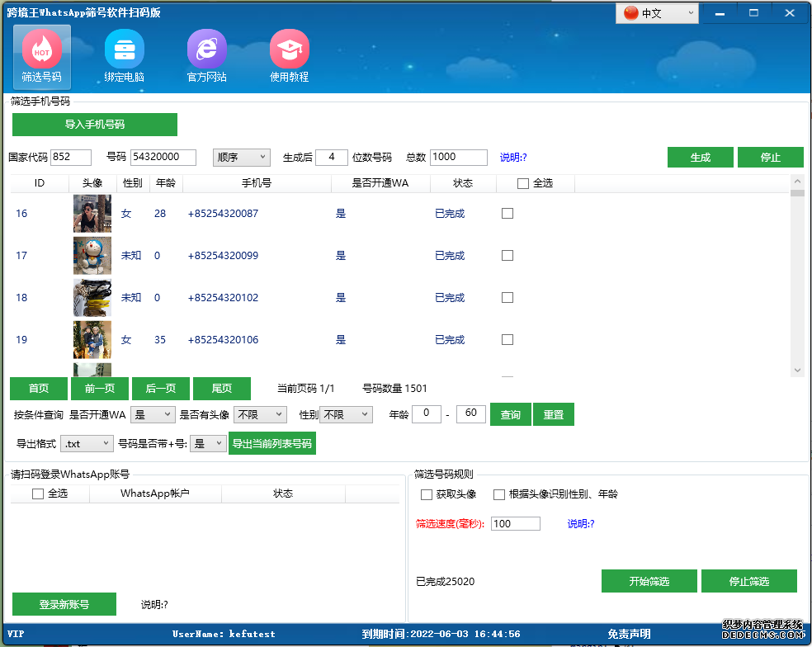
Task: Click the 总数 input field
Action: (459, 157)
